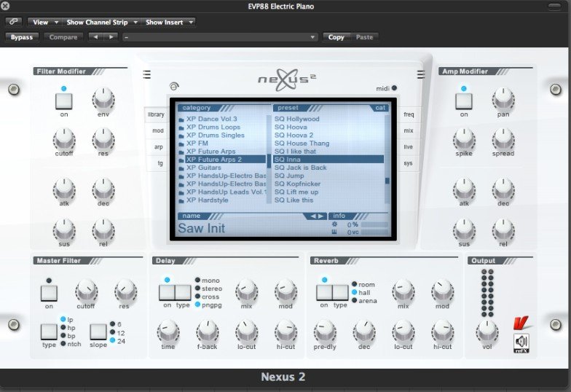This screenshot has width=571, height=392.
Task: Click the midi indicator LED
Action: (x=394, y=87)
